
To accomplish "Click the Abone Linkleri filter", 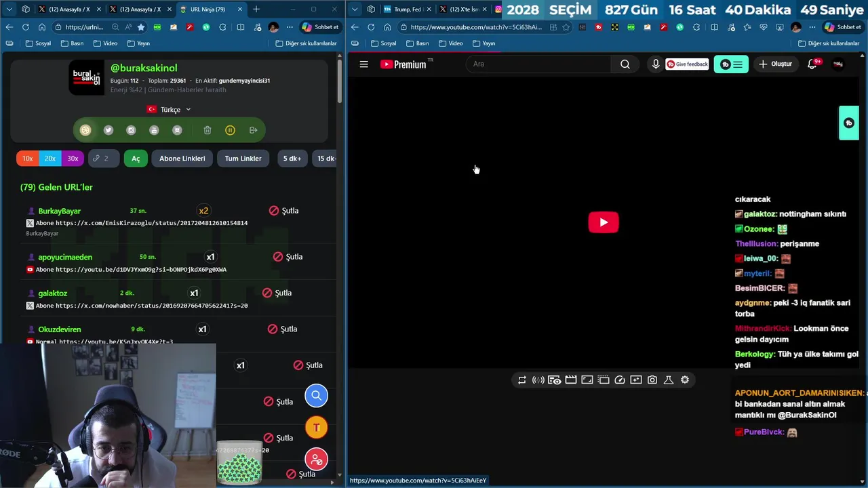I will click(182, 159).
